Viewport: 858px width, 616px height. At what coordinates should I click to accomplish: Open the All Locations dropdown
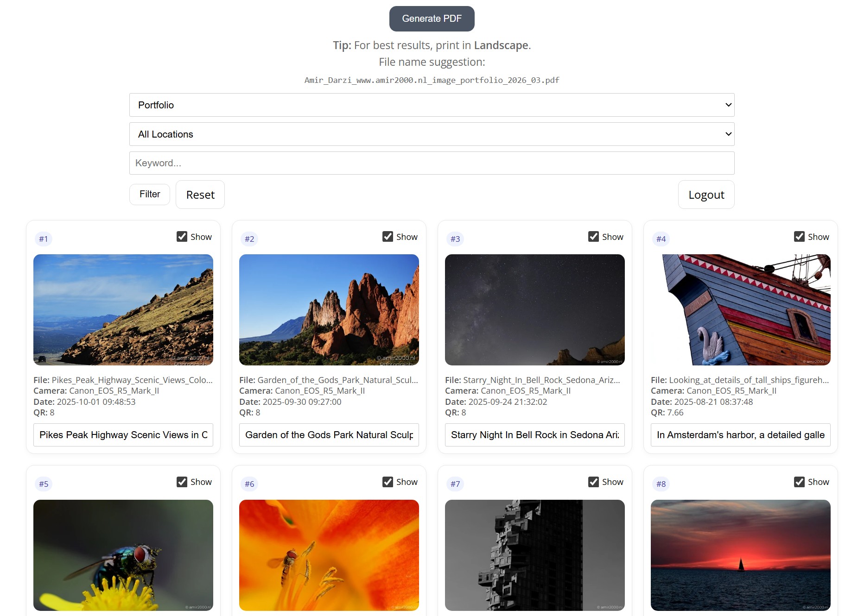coord(431,134)
